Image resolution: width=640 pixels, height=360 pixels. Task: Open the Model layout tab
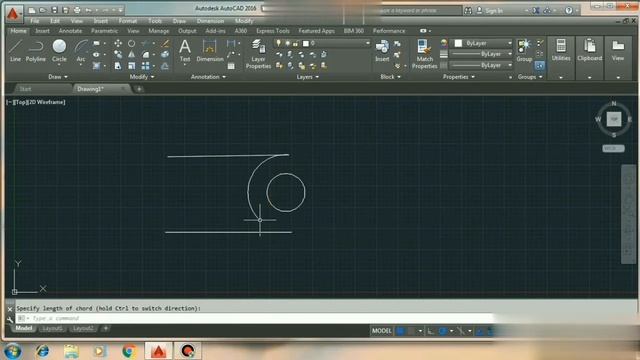pos(24,328)
